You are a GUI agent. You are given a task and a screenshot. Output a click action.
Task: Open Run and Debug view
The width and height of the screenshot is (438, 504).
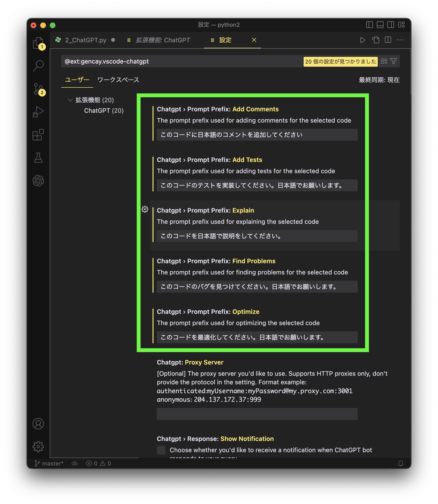pos(38,112)
